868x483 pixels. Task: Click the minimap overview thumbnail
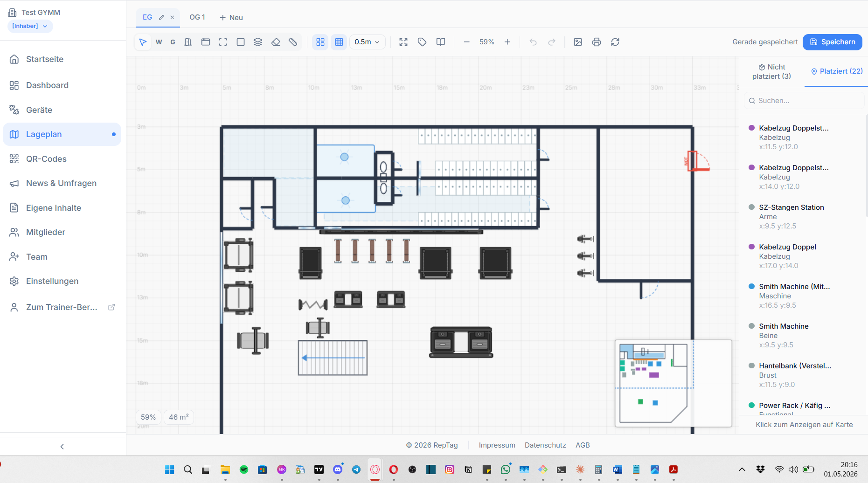[x=673, y=383]
